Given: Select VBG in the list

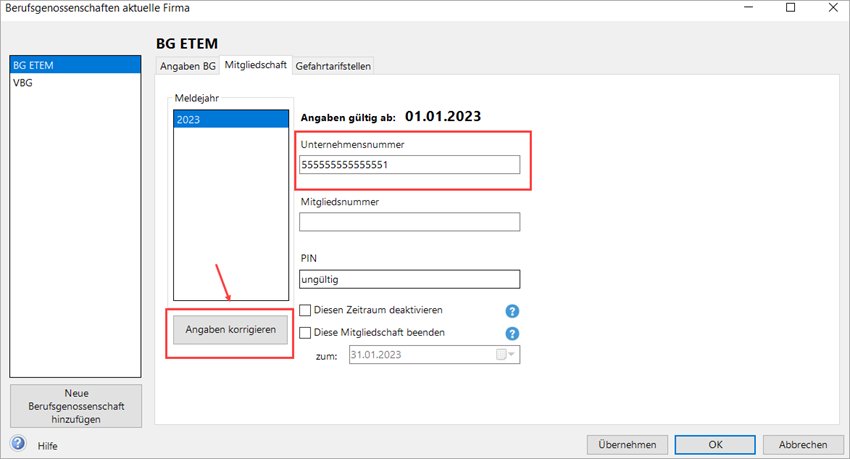Looking at the screenshot, I should coord(75,82).
